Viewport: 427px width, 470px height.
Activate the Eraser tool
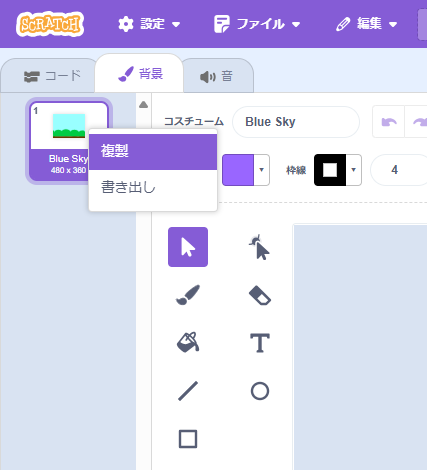[x=260, y=295]
